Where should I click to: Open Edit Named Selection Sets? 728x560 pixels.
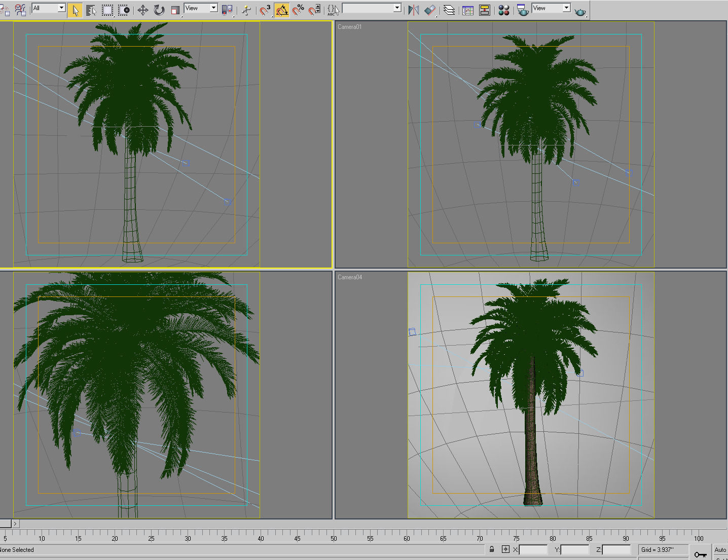click(x=333, y=10)
